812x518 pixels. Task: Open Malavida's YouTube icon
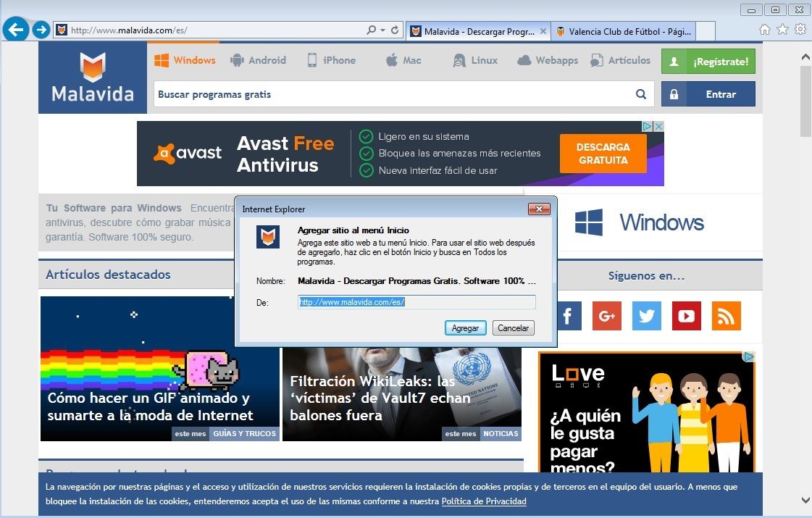687,315
